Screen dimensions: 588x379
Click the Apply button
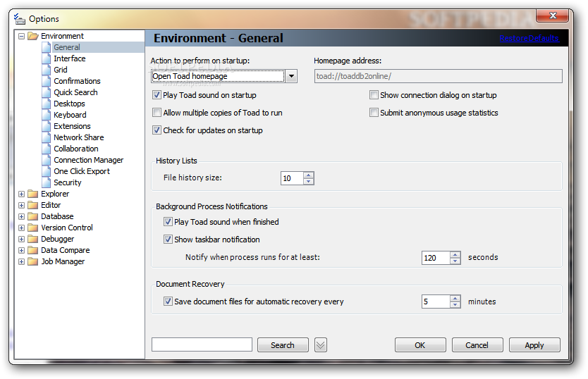[x=534, y=345]
